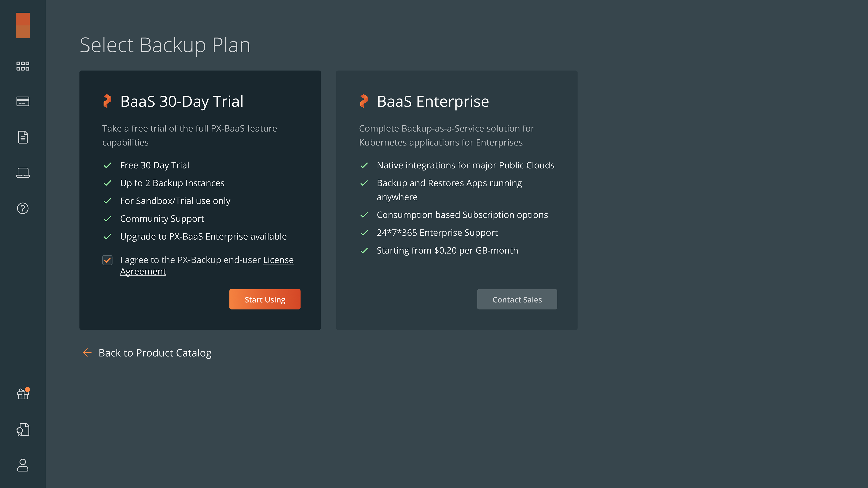Click 'Free 30 Day Trial' feature text
868x488 pixels.
(154, 165)
